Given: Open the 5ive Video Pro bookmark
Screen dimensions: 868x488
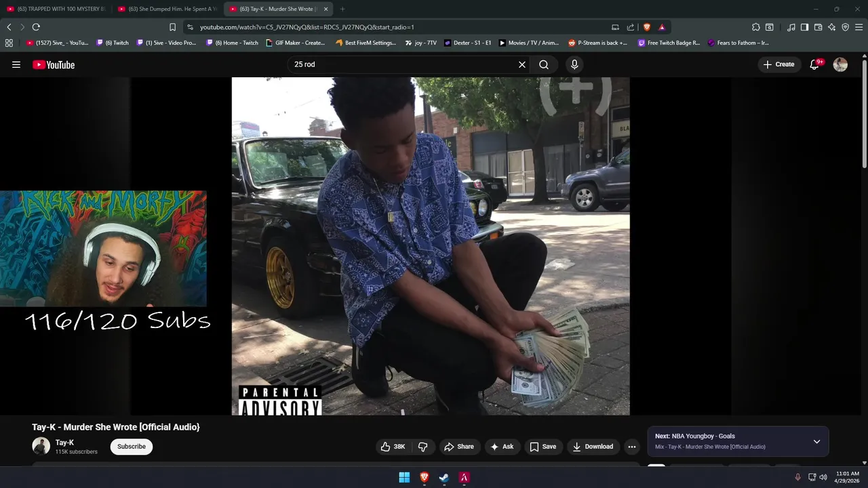Looking at the screenshot, I should coord(167,43).
